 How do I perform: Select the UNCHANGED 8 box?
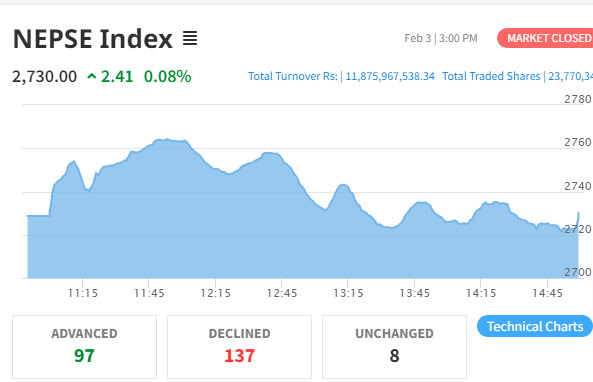click(x=394, y=347)
